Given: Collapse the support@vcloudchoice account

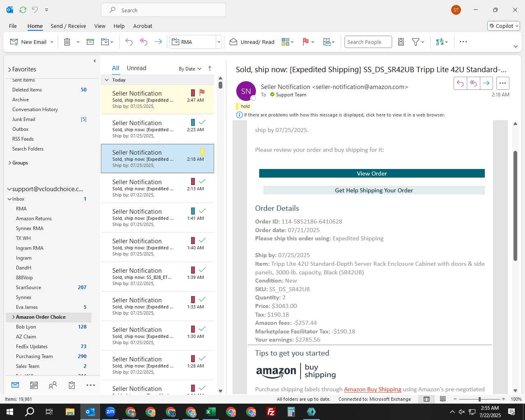Looking at the screenshot, I should pos(9,189).
